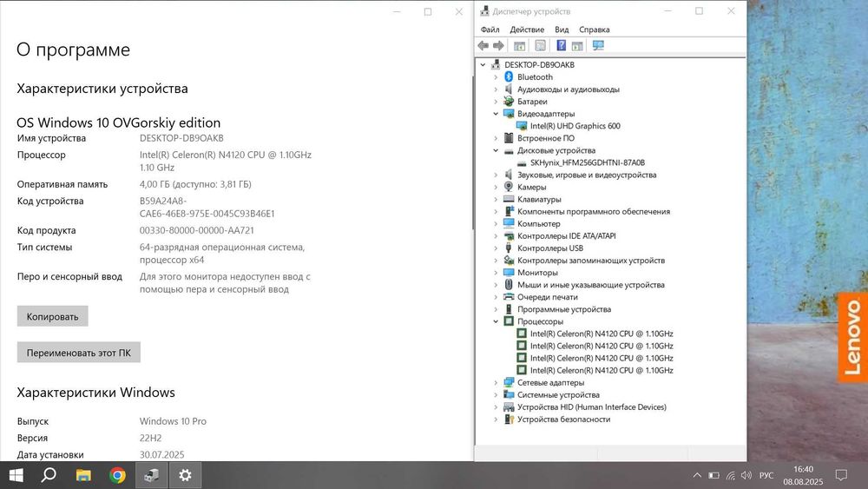The height and width of the screenshot is (489, 868).
Task: Select Контроллеры запоминающих устройств item
Action: (591, 261)
